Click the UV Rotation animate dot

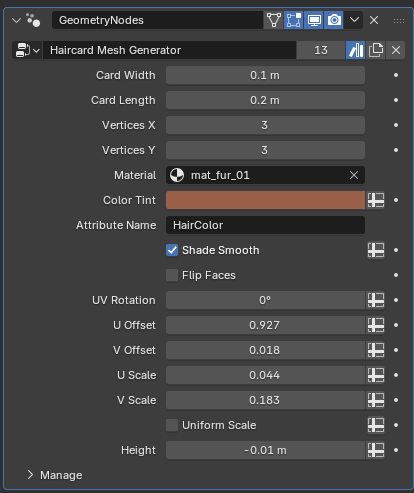pyautogui.click(x=396, y=300)
